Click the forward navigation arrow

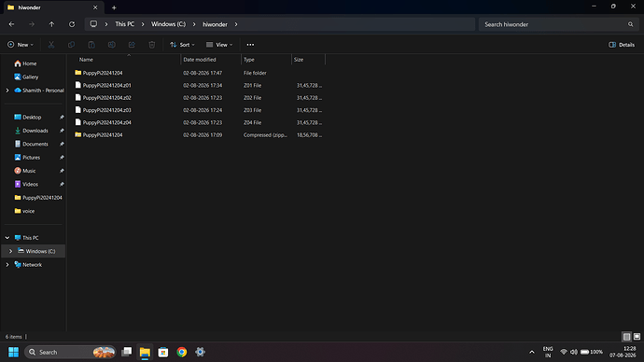32,24
